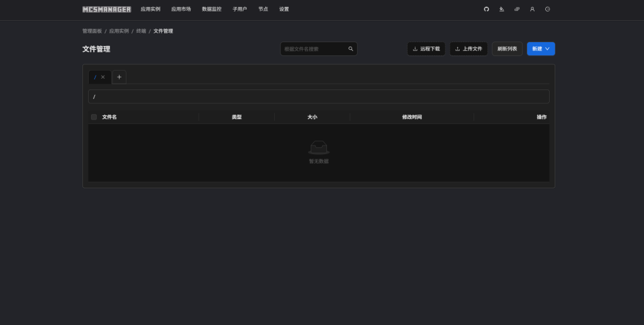This screenshot has width=644, height=325.
Task: Open the 数据监控 menu
Action: (211, 9)
